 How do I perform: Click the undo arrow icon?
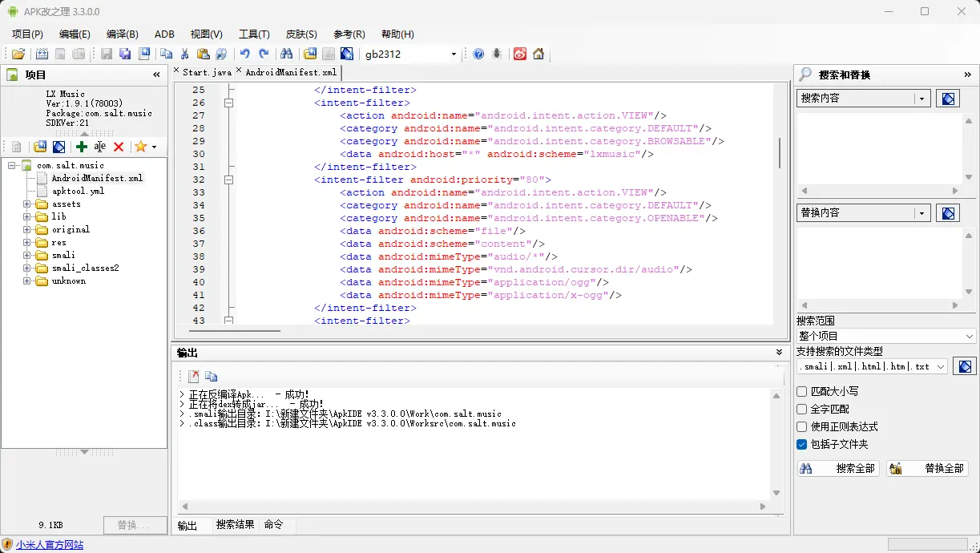(x=244, y=54)
